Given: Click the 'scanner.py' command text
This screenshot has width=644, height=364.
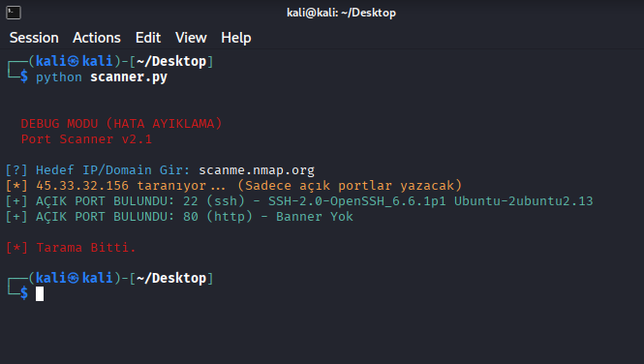Looking at the screenshot, I should coord(129,77).
